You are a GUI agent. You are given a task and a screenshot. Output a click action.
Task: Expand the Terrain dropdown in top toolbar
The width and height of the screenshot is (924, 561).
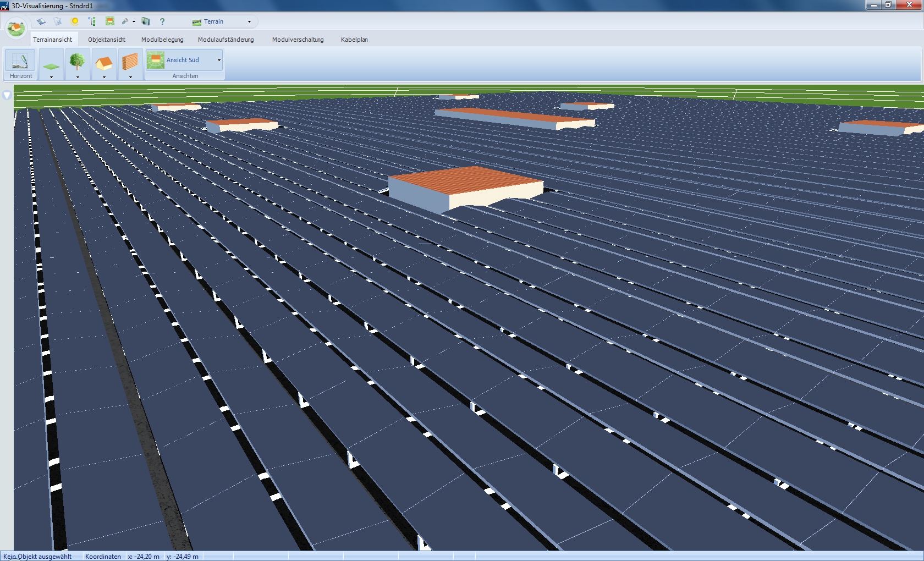click(x=249, y=22)
